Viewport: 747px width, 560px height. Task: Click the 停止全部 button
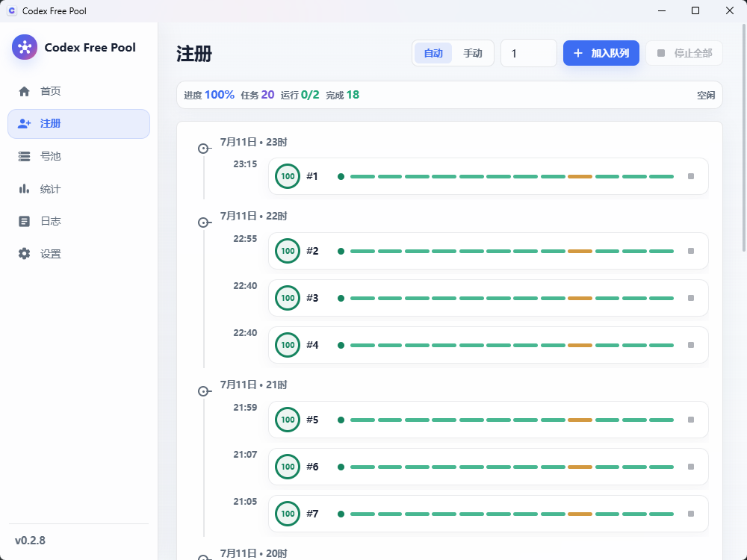pos(684,53)
